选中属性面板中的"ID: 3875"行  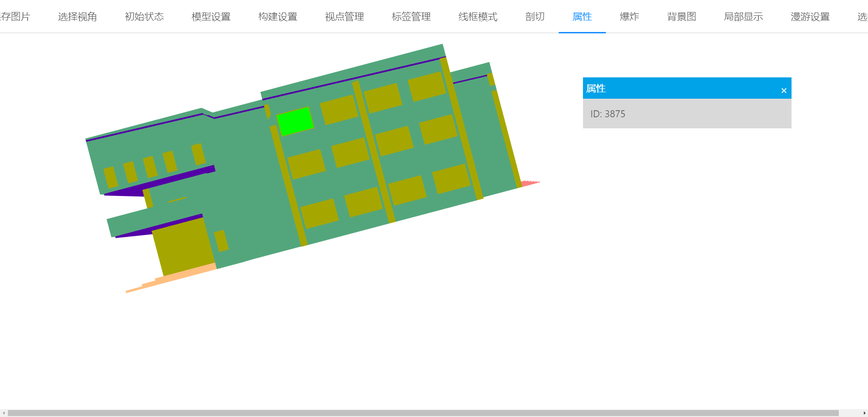[x=687, y=114]
